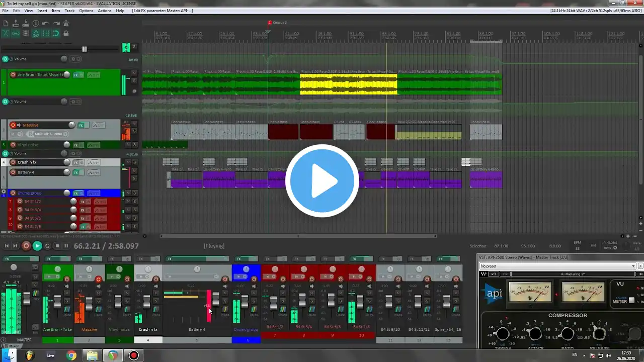Toggle the metronome icon in the toolbar
Screen dimensions: 644x362
(x=66, y=23)
